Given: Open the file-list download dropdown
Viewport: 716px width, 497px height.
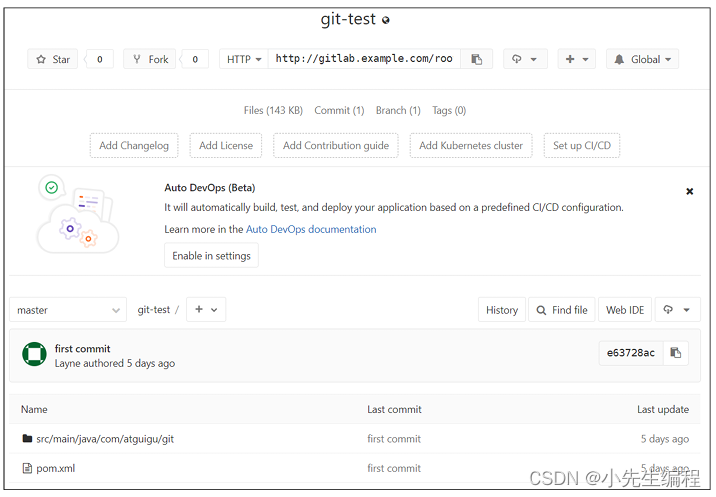Looking at the screenshot, I should (x=678, y=310).
